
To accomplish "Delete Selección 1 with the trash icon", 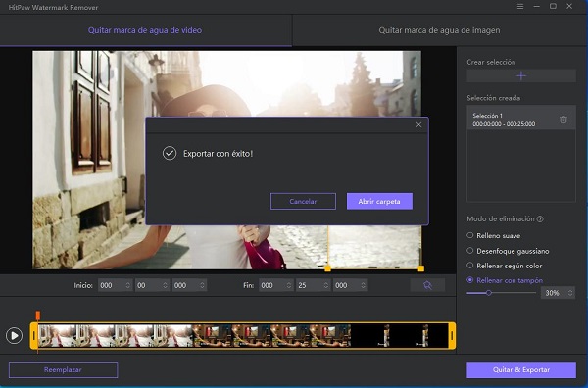I will tap(563, 120).
